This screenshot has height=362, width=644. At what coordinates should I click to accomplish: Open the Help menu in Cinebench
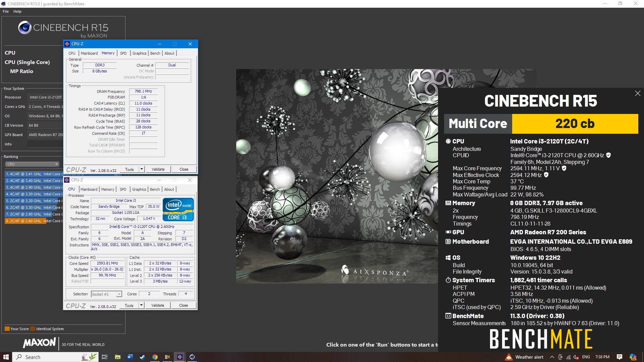click(x=17, y=11)
